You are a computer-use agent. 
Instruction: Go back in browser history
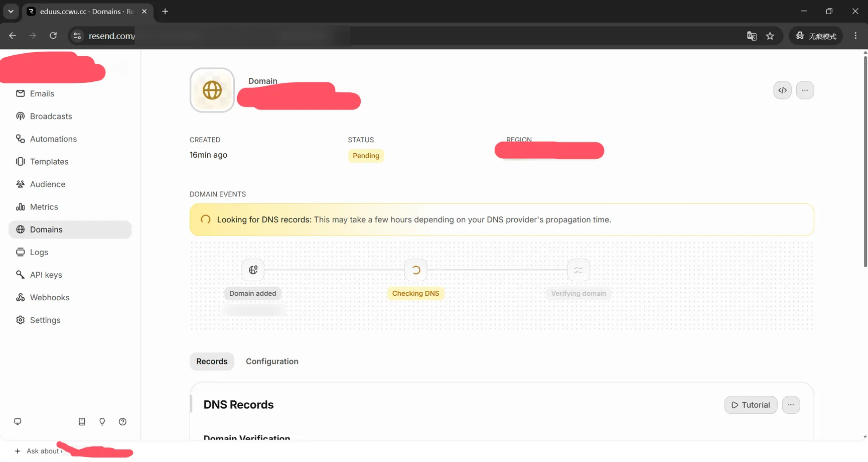13,36
